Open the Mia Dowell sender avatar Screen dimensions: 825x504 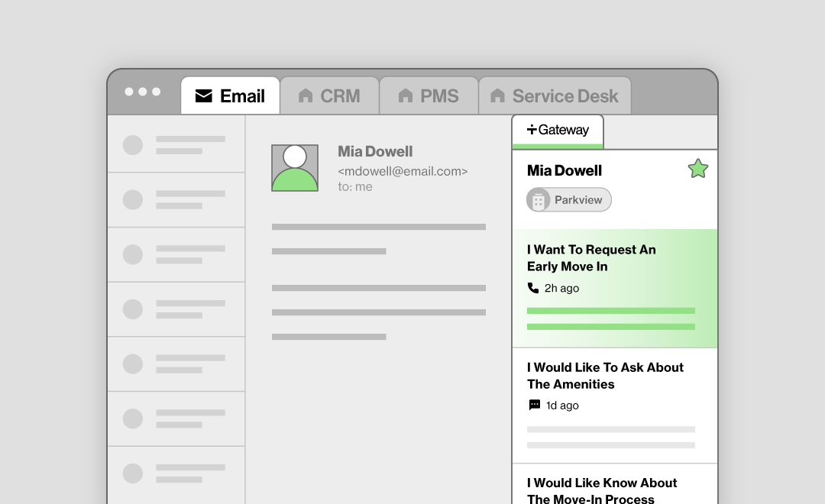coord(295,168)
